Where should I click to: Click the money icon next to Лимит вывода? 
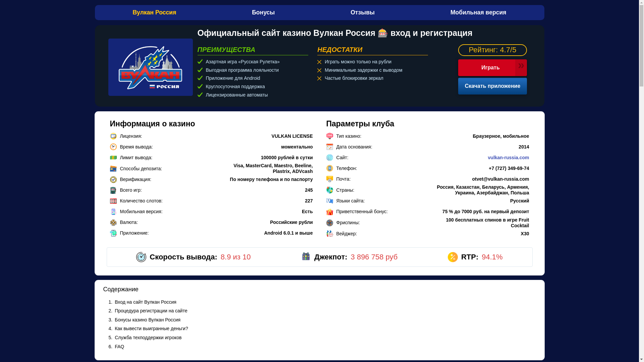(113, 158)
